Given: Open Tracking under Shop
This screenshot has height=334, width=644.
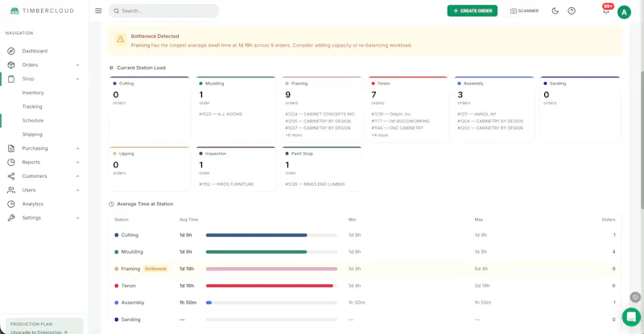Looking at the screenshot, I should pos(32,107).
